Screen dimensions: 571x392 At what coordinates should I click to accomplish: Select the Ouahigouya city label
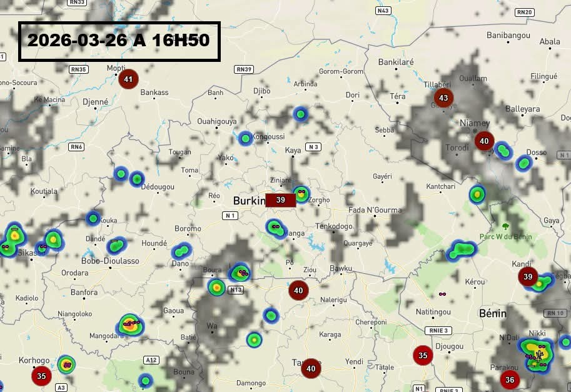(216, 121)
